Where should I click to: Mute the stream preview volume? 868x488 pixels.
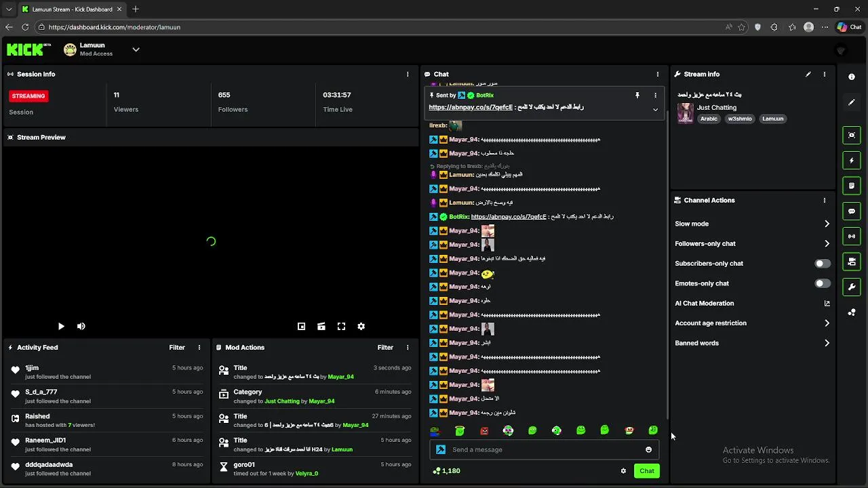coord(81,326)
